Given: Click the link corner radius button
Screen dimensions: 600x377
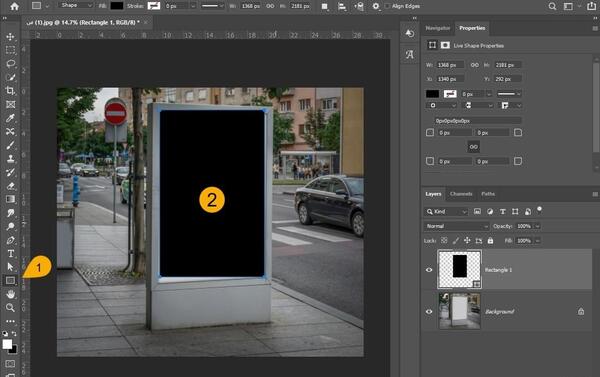Looking at the screenshot, I should tap(474, 147).
